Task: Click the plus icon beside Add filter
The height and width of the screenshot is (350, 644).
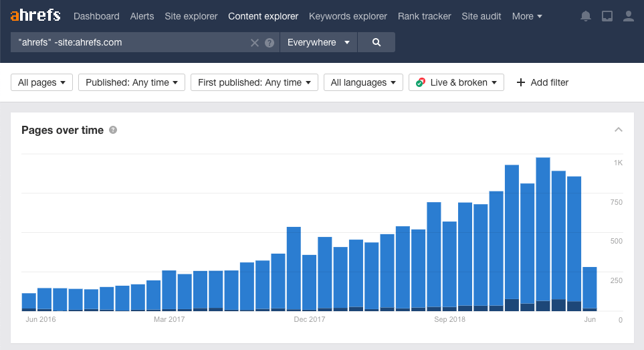Action: [521, 82]
